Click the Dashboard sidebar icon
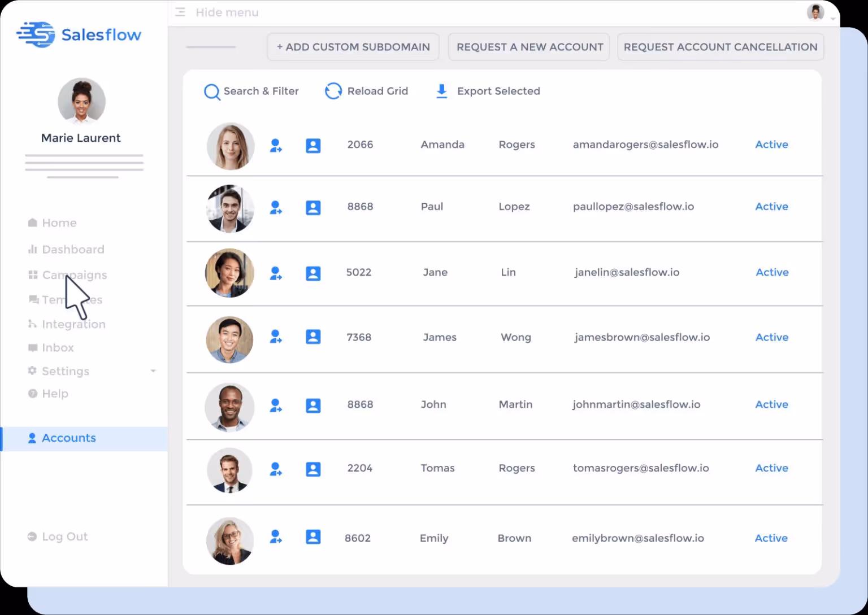This screenshot has height=615, width=868. (x=32, y=249)
